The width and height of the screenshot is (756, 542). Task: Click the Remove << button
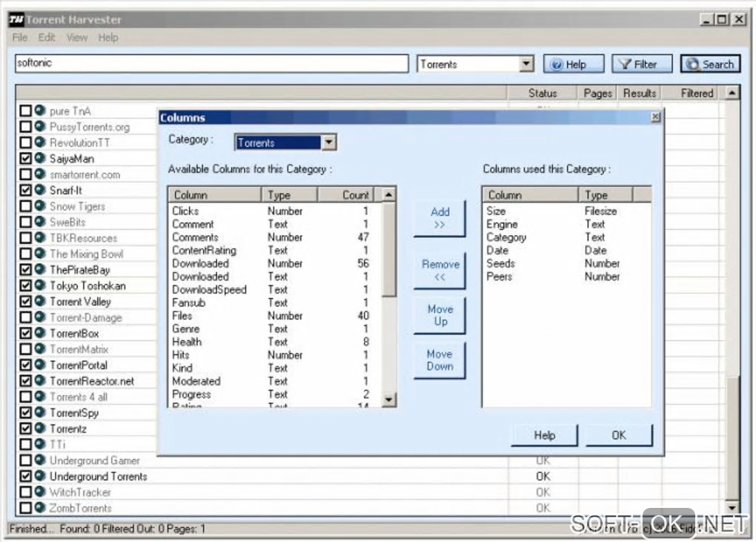[x=440, y=270]
